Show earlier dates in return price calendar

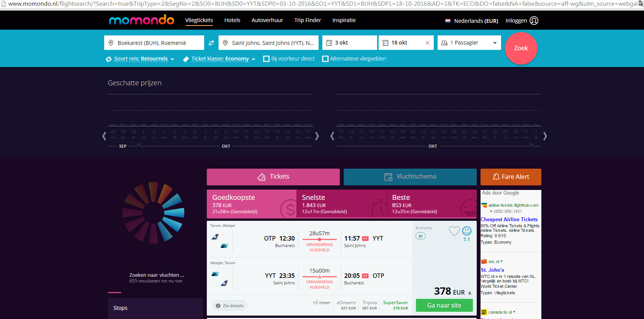click(x=332, y=136)
